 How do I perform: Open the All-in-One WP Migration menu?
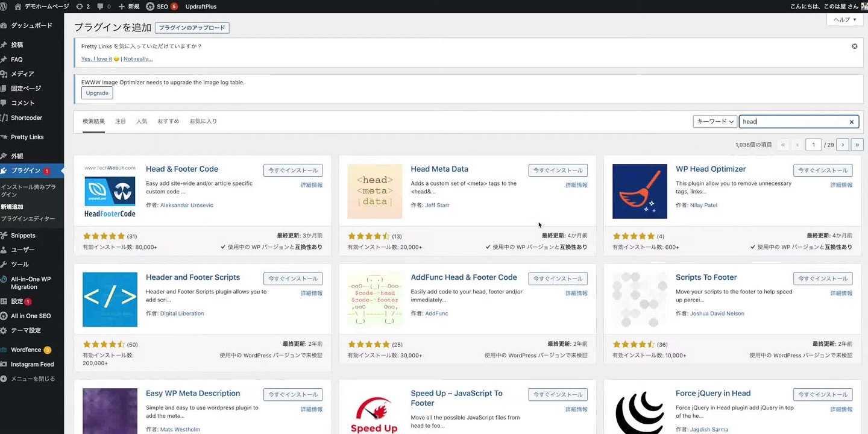[x=32, y=283]
